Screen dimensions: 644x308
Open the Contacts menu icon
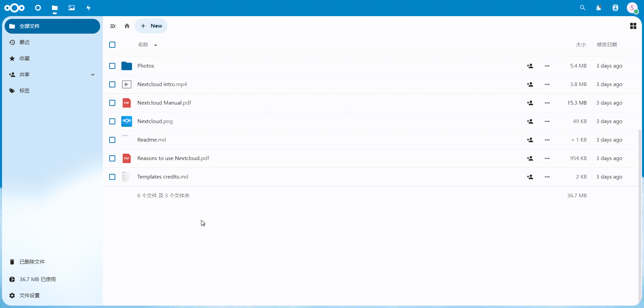pyautogui.click(x=615, y=8)
